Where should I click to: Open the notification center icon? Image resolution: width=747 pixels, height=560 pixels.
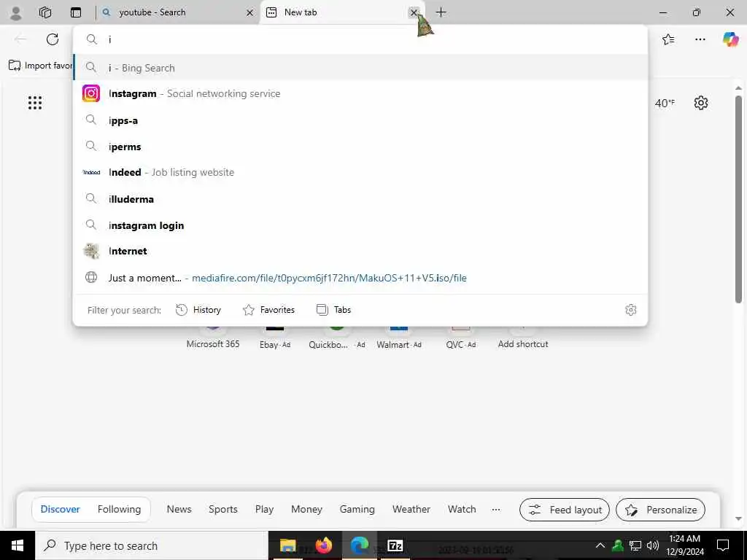[x=723, y=545]
